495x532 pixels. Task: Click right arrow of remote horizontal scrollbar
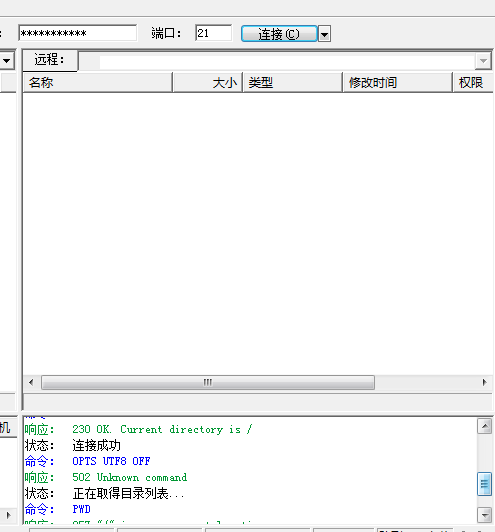coord(484,382)
